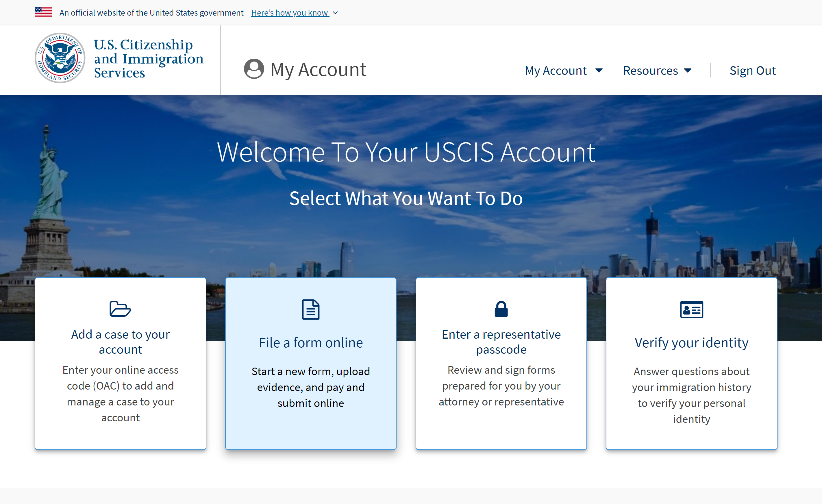Open the Resources dropdown arrow
822x504 pixels.
pyautogui.click(x=688, y=71)
